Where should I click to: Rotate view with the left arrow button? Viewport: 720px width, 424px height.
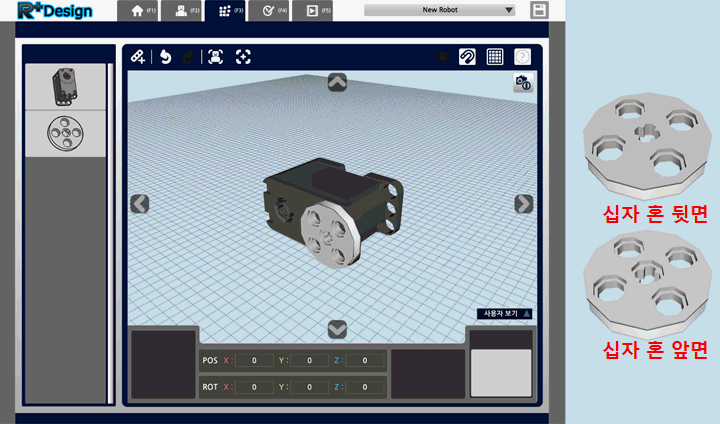(140, 204)
